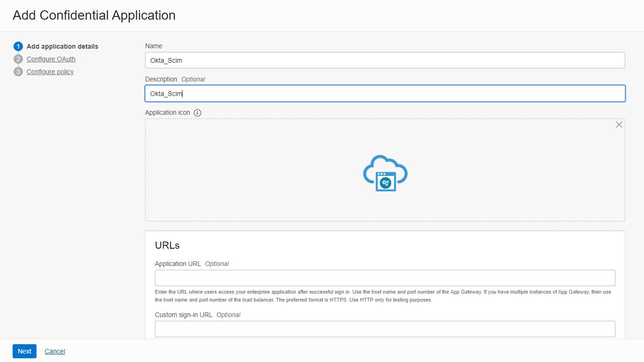This screenshot has width=644, height=362.
Task: Click the step 2 number badge
Action: tap(18, 59)
